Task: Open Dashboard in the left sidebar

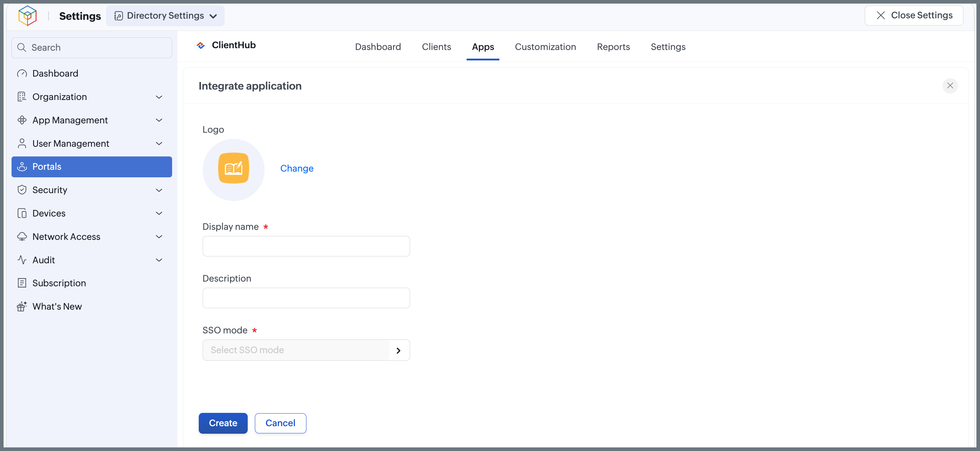Action: (92, 73)
